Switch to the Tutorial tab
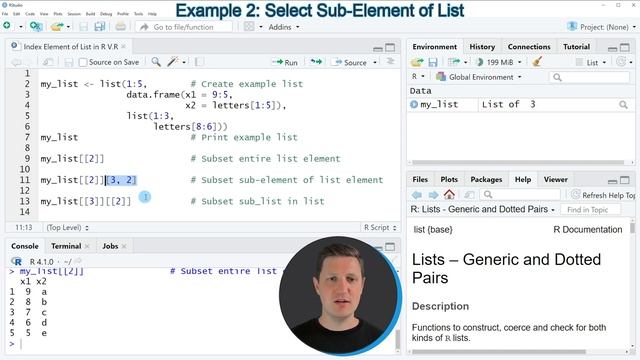This screenshot has height=360, width=640. (576, 47)
